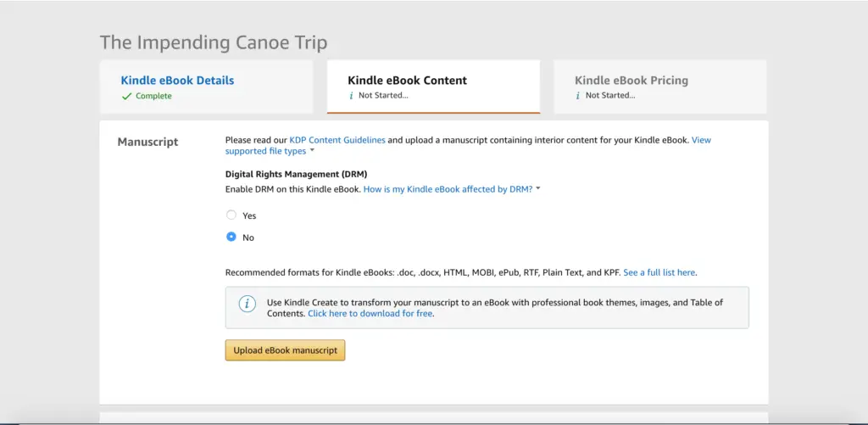
Task: Open 'See a full list here' link
Action: click(x=659, y=272)
